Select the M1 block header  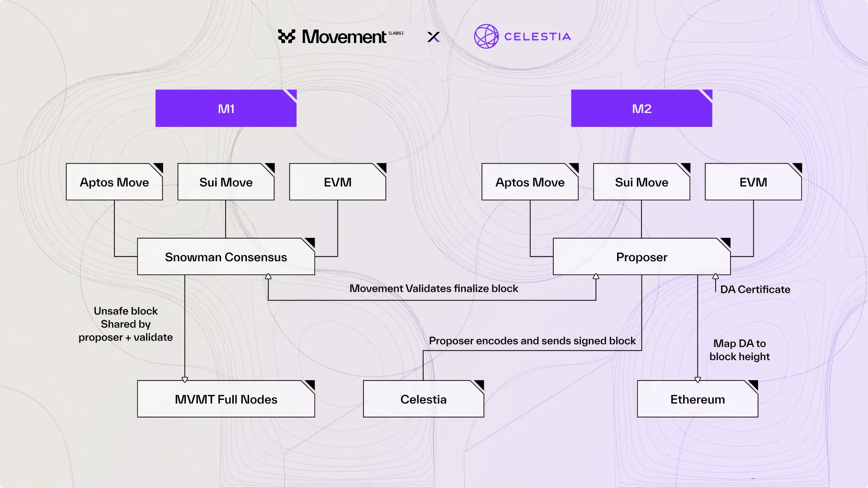click(225, 108)
